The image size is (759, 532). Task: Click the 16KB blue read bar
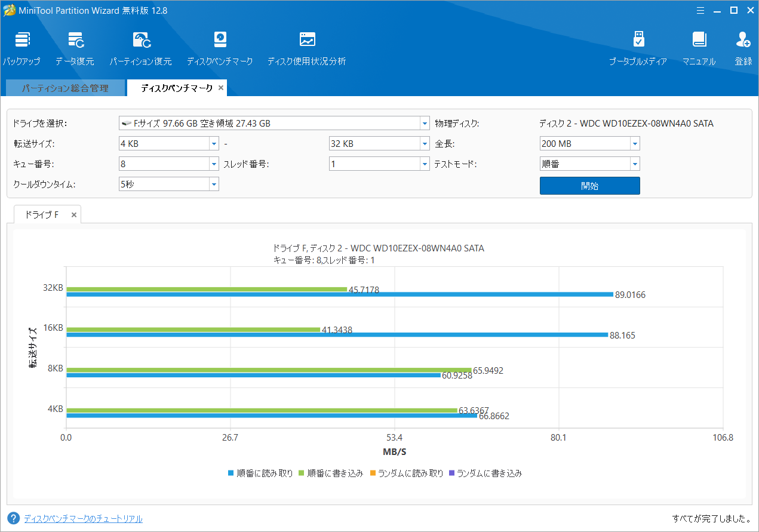337,335
